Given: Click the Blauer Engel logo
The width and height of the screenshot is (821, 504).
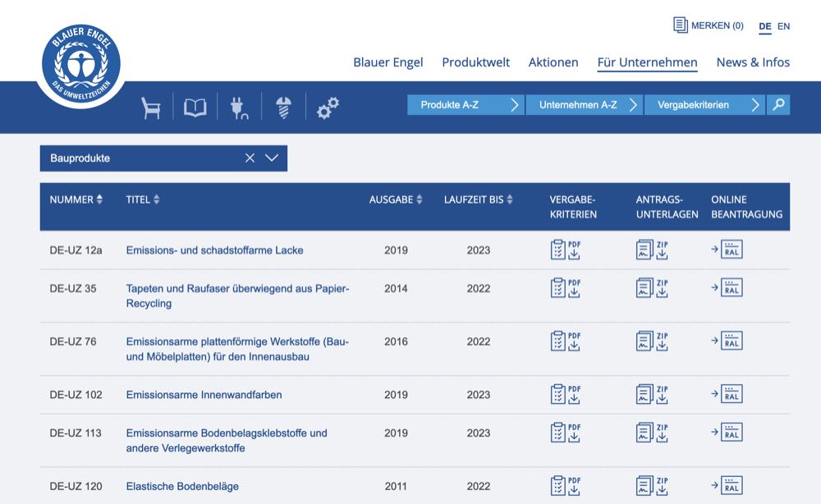Looking at the screenshot, I should (81, 65).
